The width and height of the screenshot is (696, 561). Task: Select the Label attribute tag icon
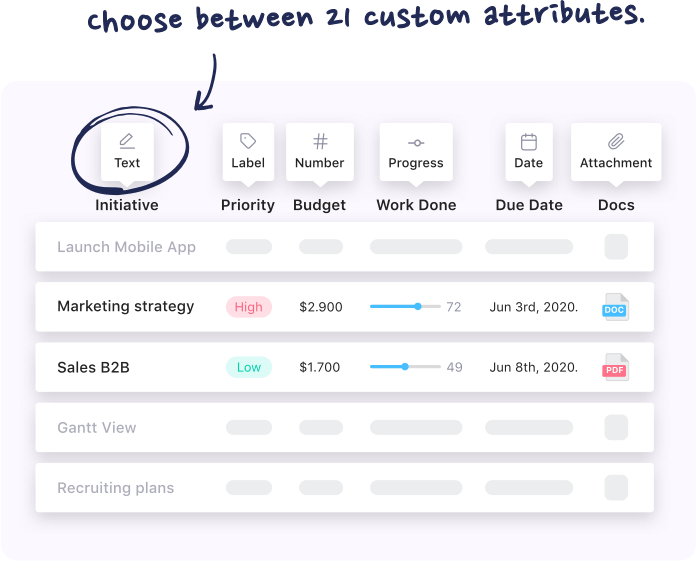point(248,141)
